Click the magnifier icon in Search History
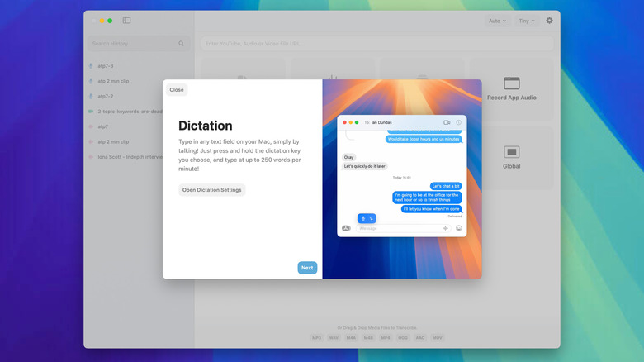644x362 pixels. [x=181, y=44]
